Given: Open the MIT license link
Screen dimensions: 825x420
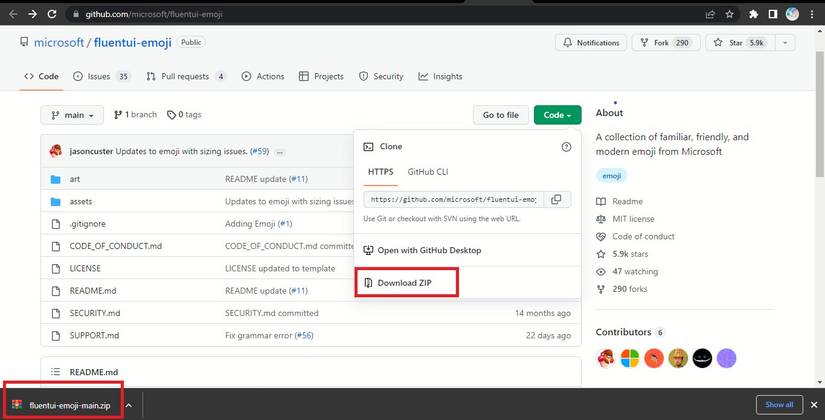Looking at the screenshot, I should point(633,219).
